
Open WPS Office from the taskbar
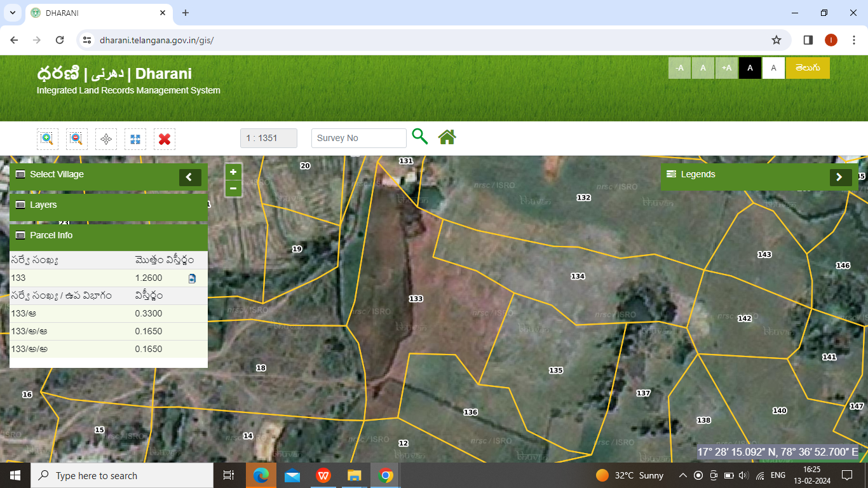(323, 475)
